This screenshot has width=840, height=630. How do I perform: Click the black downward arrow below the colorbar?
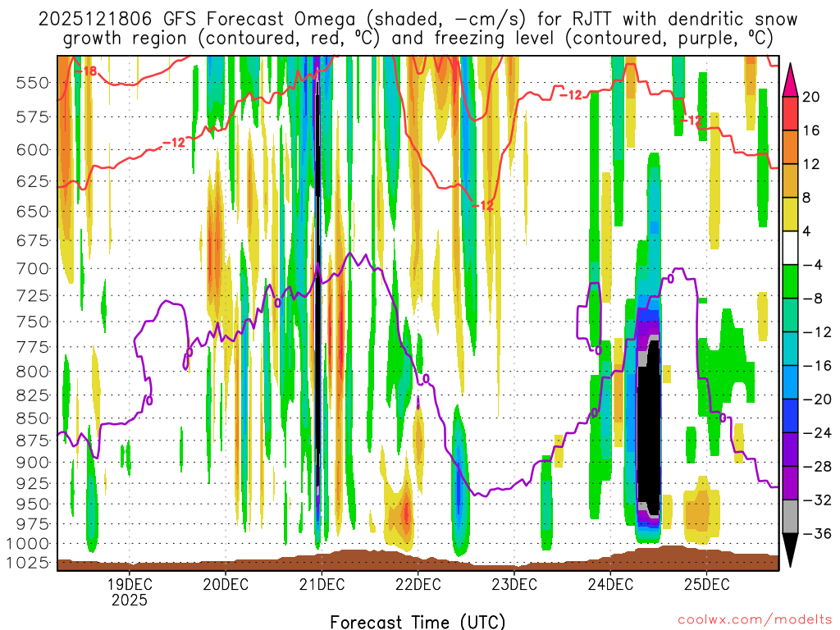click(790, 550)
